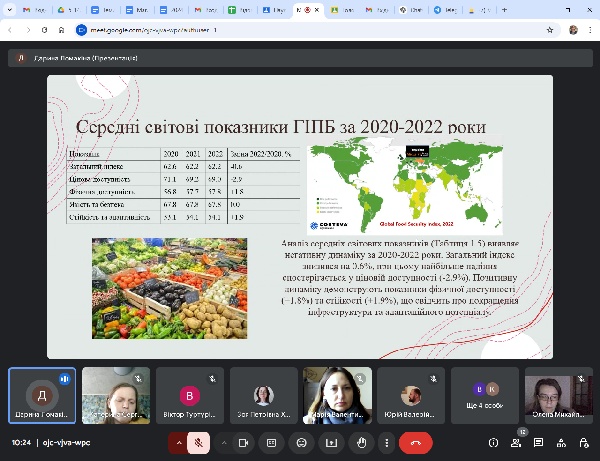Expand video settings arrow beside the camera

223,442
